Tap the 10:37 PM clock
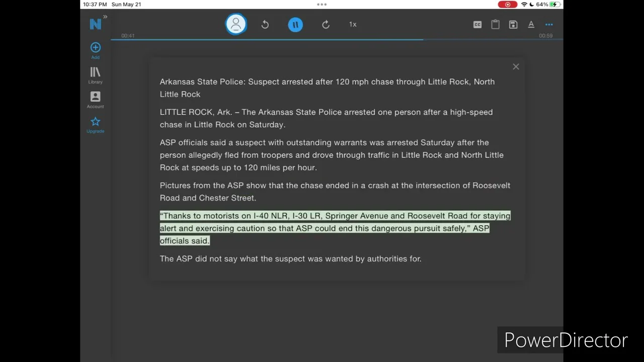 point(95,5)
